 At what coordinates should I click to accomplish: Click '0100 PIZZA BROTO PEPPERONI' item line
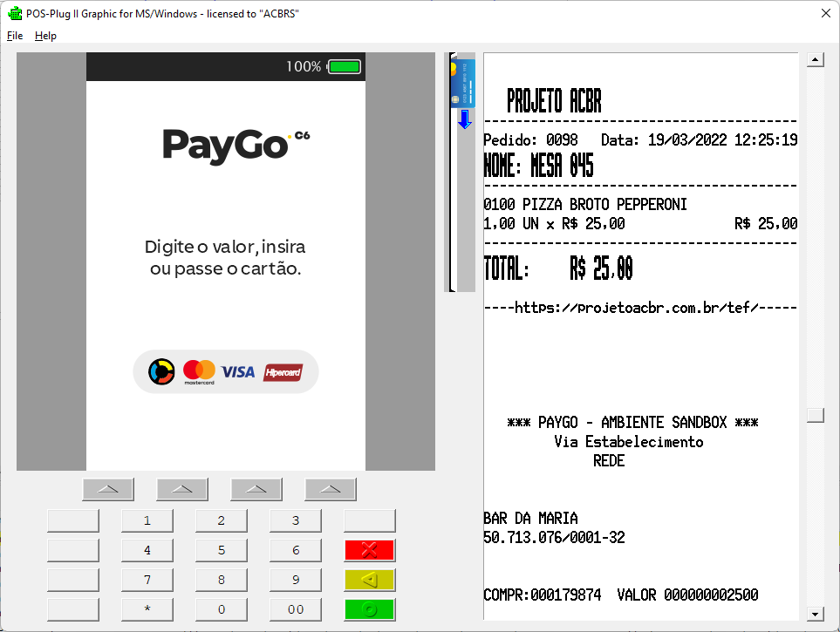point(585,204)
